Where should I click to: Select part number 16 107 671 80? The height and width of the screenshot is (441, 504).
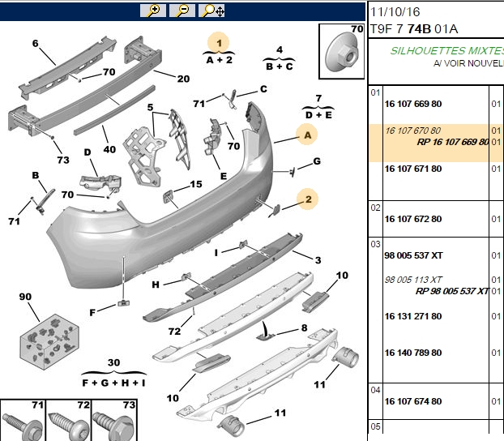coord(413,169)
